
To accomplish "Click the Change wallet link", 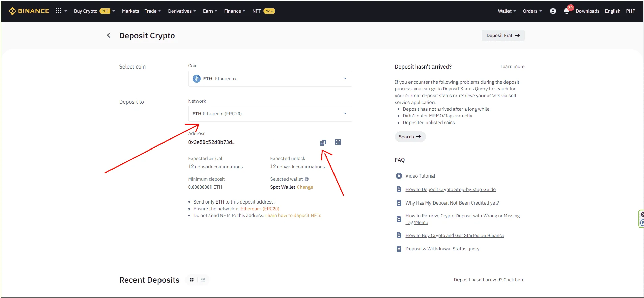I will click(305, 187).
